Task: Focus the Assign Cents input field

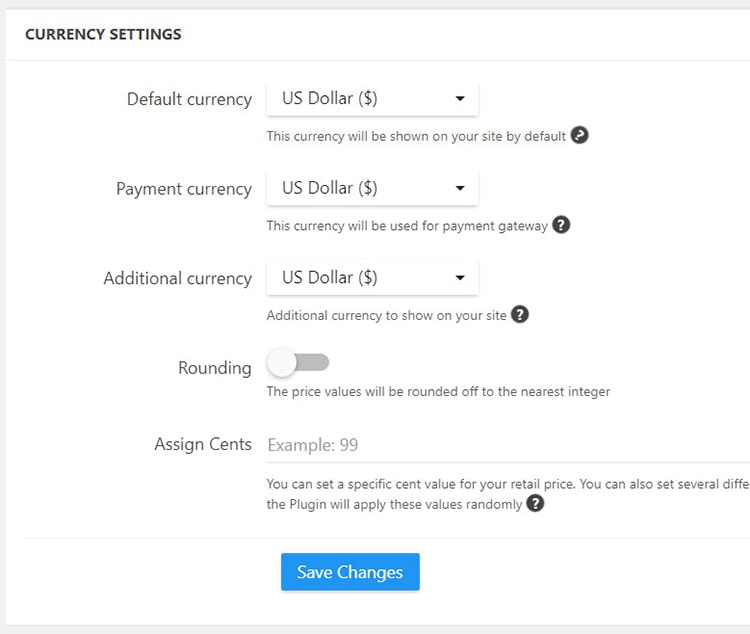Action: pyautogui.click(x=500, y=445)
